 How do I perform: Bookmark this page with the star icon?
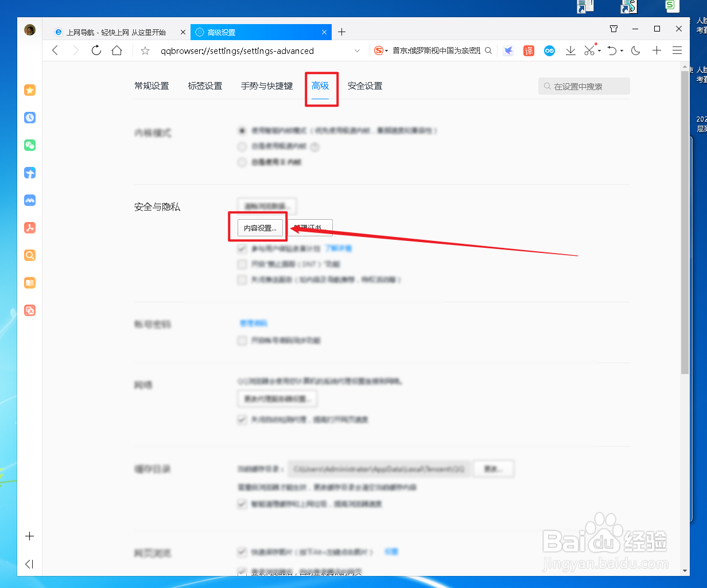coord(145,50)
